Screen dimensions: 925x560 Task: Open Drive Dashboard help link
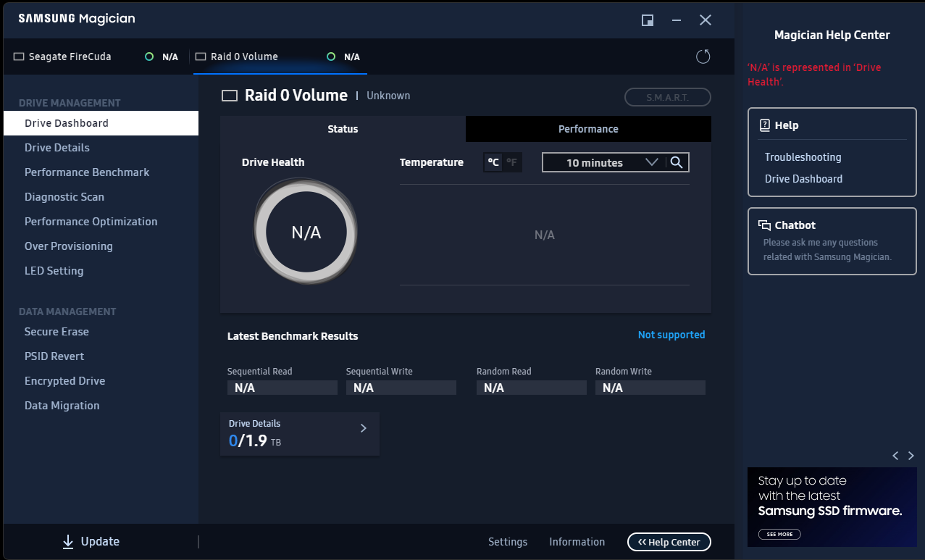(804, 179)
